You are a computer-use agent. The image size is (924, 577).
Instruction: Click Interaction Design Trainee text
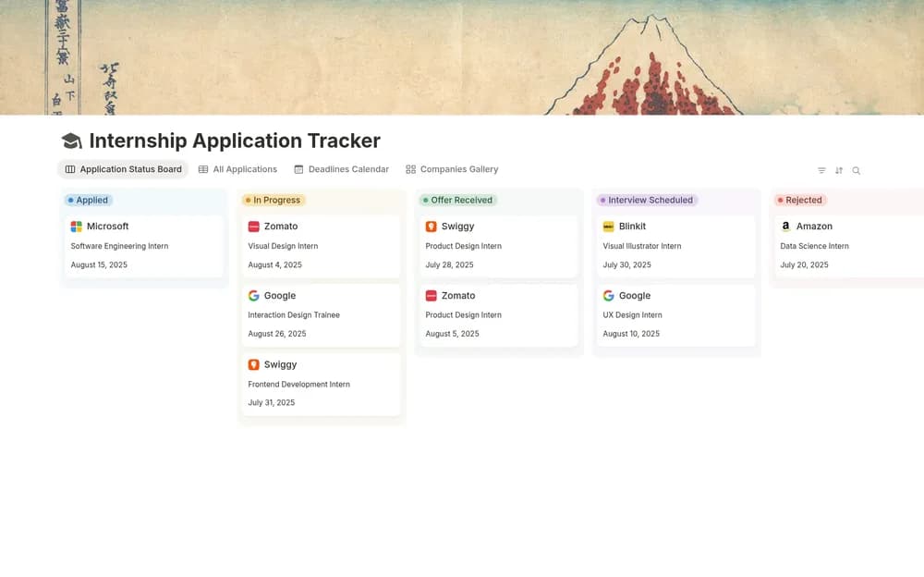pyautogui.click(x=294, y=315)
